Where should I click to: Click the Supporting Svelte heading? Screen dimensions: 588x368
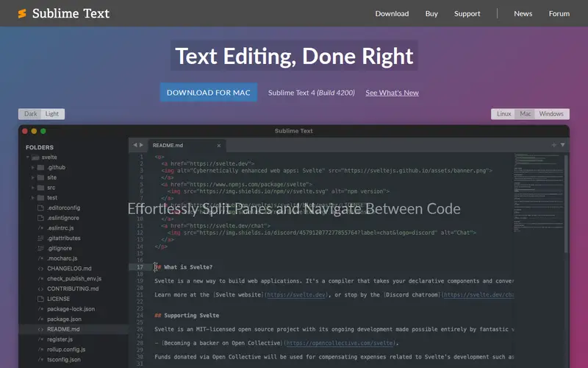(x=187, y=316)
